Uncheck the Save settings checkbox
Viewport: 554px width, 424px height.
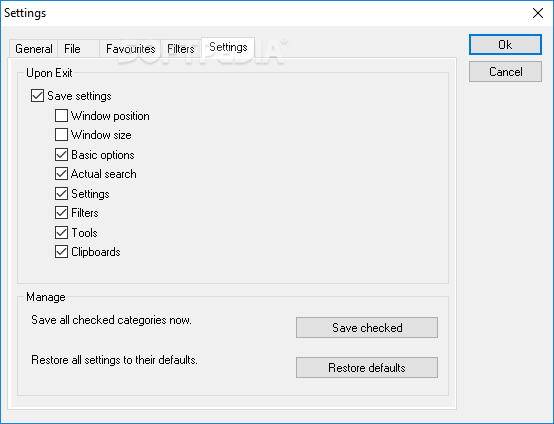[37, 96]
